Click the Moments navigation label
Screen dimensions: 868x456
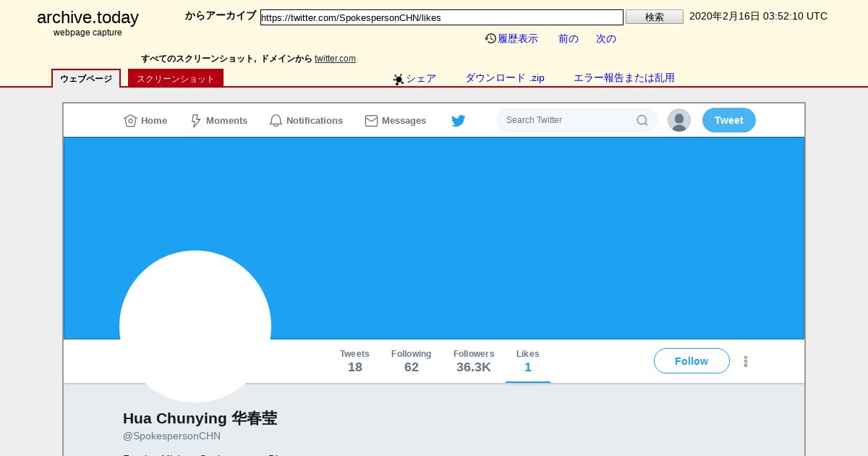pos(226,121)
